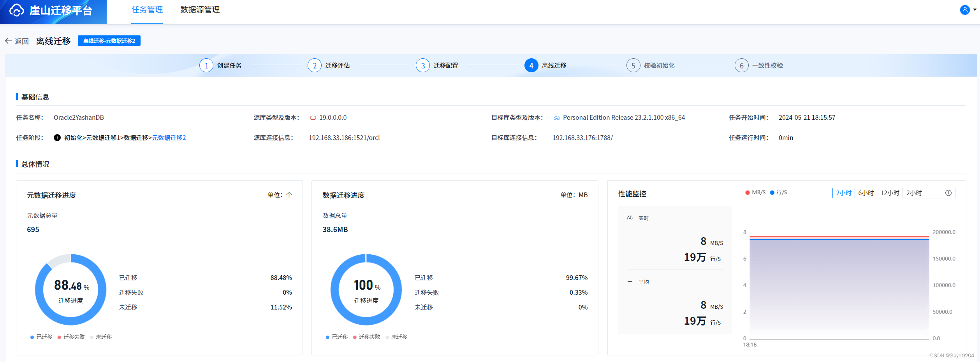Viewport: 980px width, 362px height.
Task: Click the target database cloud icon
Action: point(557,117)
